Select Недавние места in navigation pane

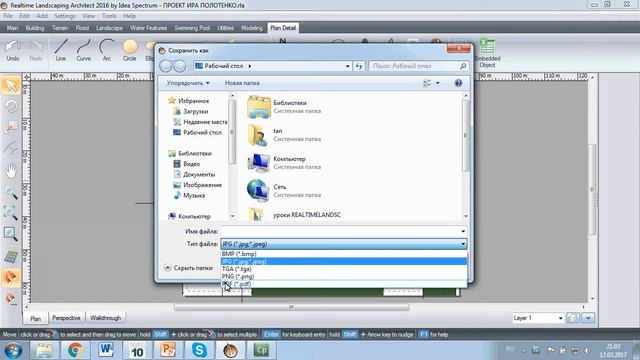tap(200, 122)
